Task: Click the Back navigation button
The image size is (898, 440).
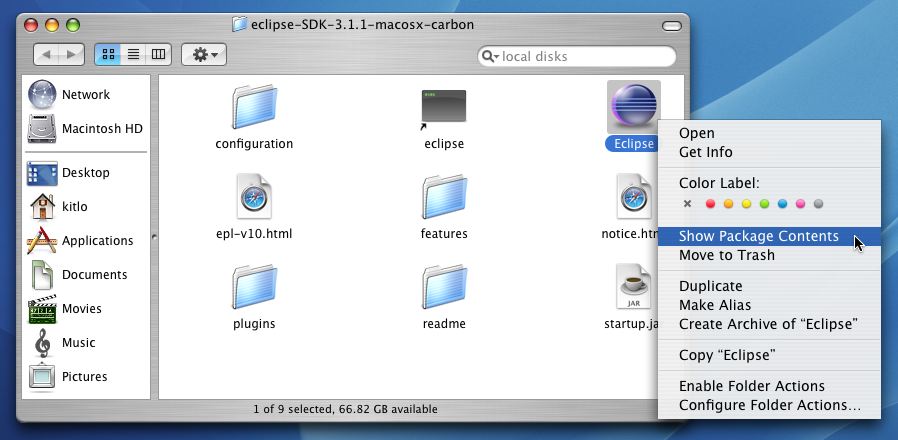Action: click(x=46, y=54)
